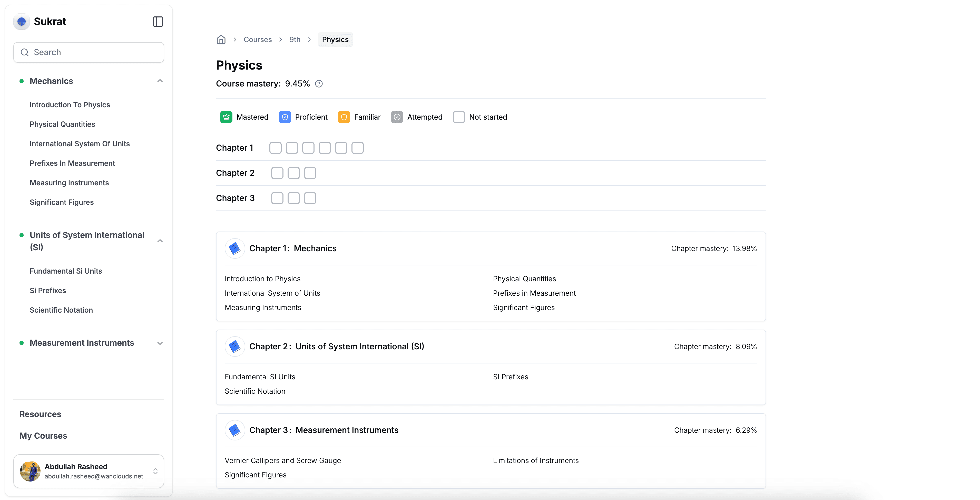980x500 pixels.
Task: Click the Familiar status icon
Action: [344, 117]
